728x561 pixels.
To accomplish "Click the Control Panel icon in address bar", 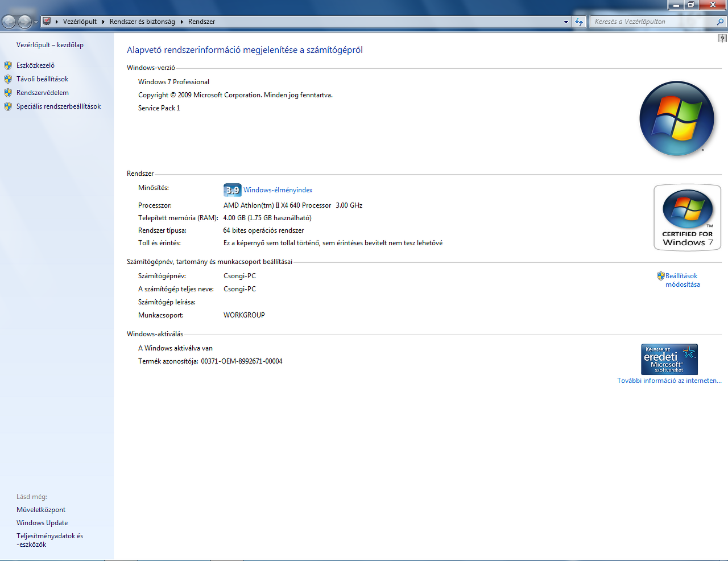I will (47, 21).
